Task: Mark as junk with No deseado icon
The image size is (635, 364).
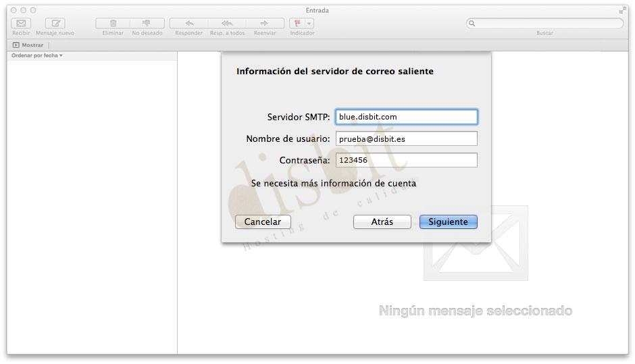Action: click(x=147, y=24)
